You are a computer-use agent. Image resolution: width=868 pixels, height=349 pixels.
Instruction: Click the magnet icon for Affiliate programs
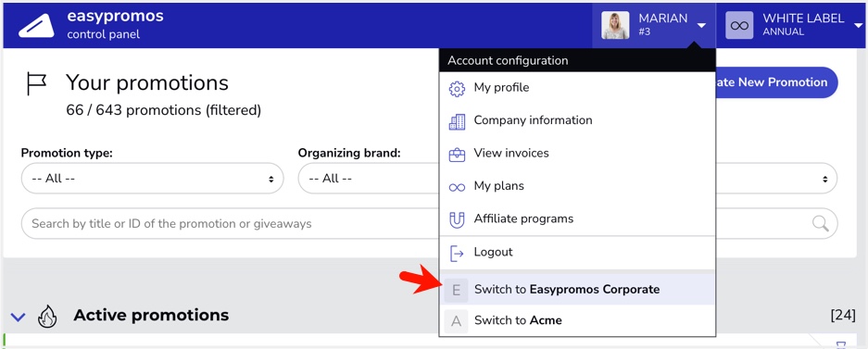[x=457, y=220]
